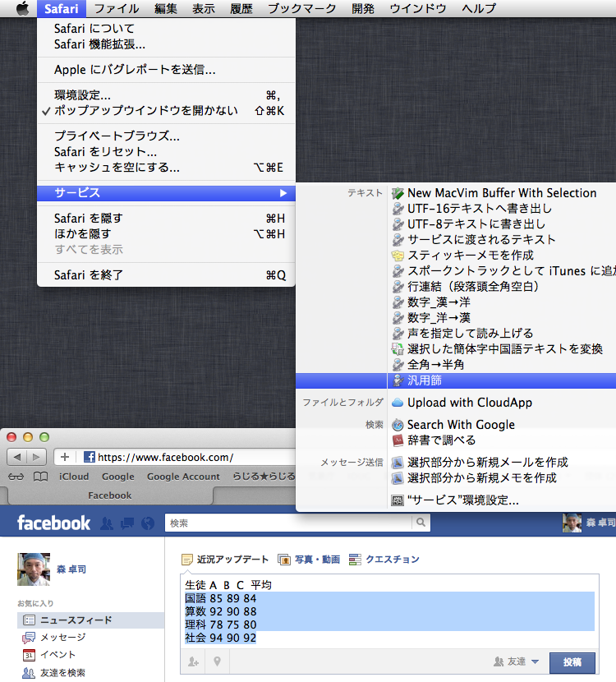
Task: Choose Safari について menu item
Action: (166, 29)
